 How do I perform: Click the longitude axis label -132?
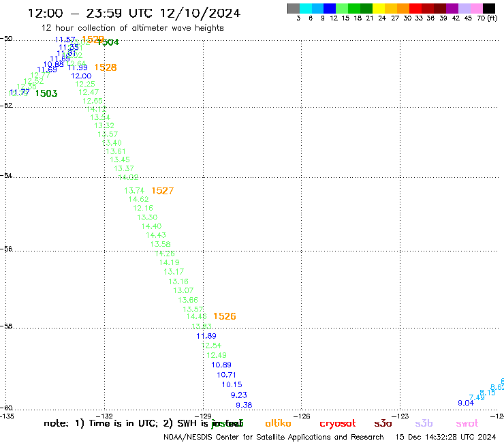[105, 416]
